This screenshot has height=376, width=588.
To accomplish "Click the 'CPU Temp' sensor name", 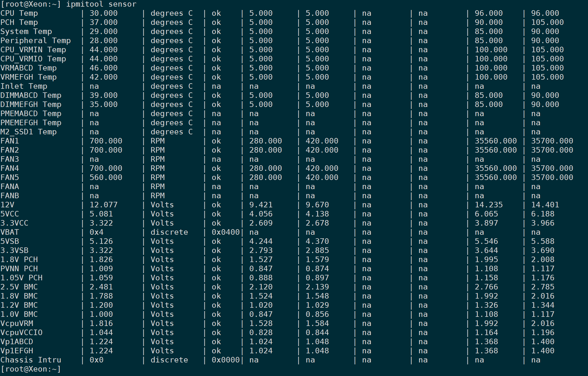I will 19,13.
